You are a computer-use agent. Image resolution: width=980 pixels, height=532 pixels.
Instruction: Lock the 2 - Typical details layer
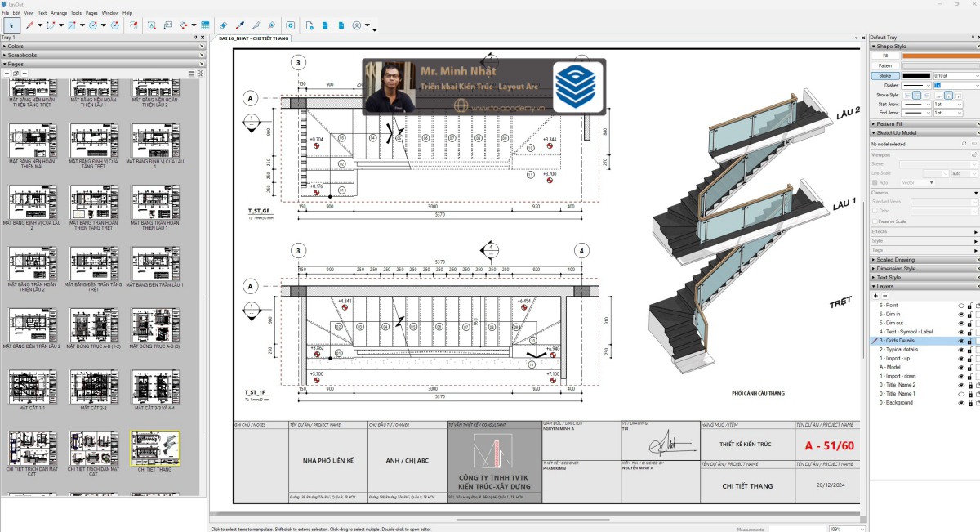tap(970, 350)
